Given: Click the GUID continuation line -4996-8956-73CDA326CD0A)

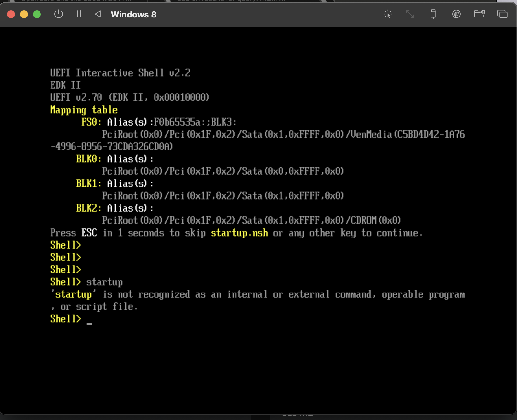Looking at the screenshot, I should (112, 147).
